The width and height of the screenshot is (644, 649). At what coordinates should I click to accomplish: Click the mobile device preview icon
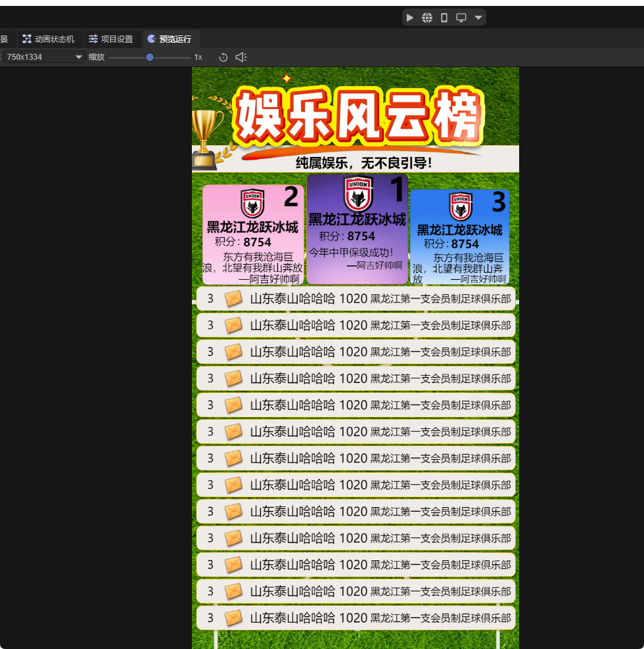click(444, 18)
